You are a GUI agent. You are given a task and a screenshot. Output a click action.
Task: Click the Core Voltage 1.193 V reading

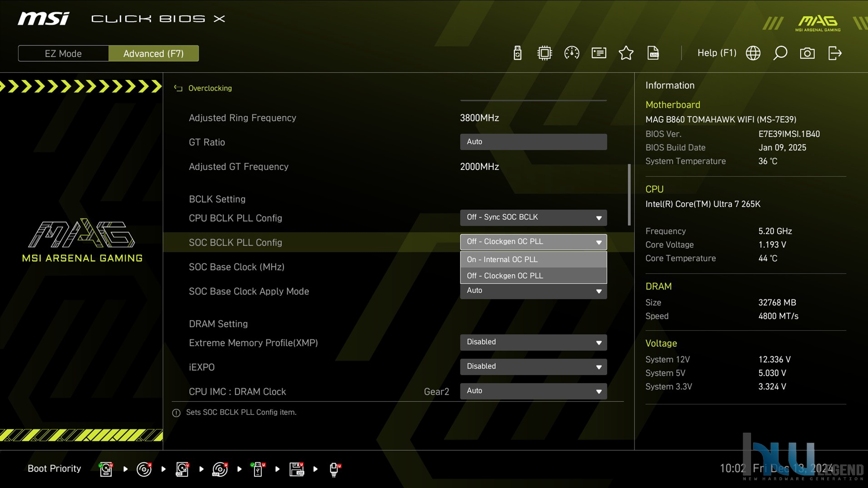click(x=772, y=245)
